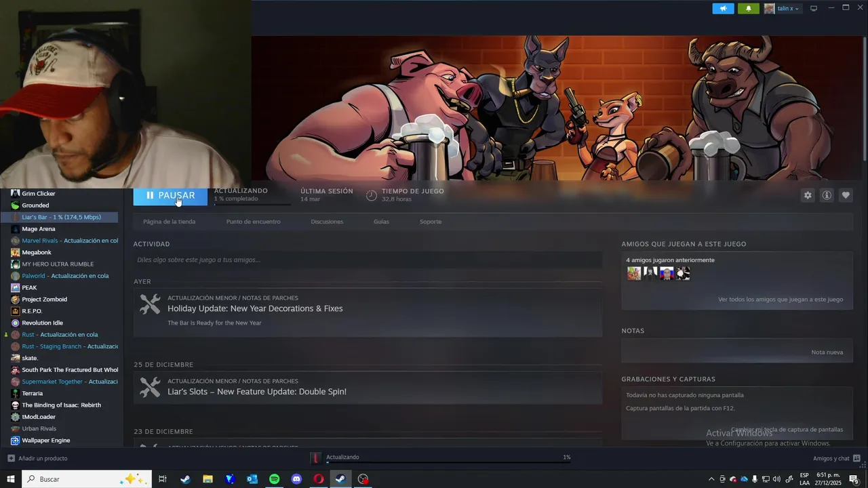Open Discusiones tab
Screen dimensions: 868x488
click(327, 222)
